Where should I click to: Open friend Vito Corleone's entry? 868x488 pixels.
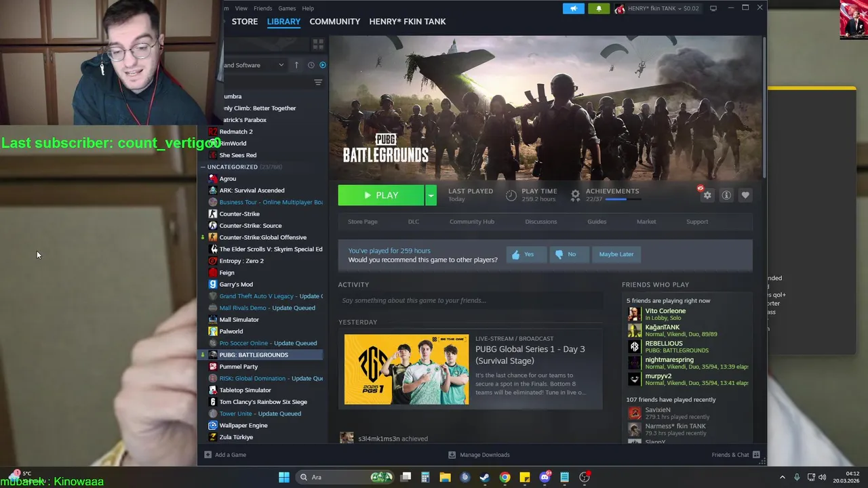point(687,314)
